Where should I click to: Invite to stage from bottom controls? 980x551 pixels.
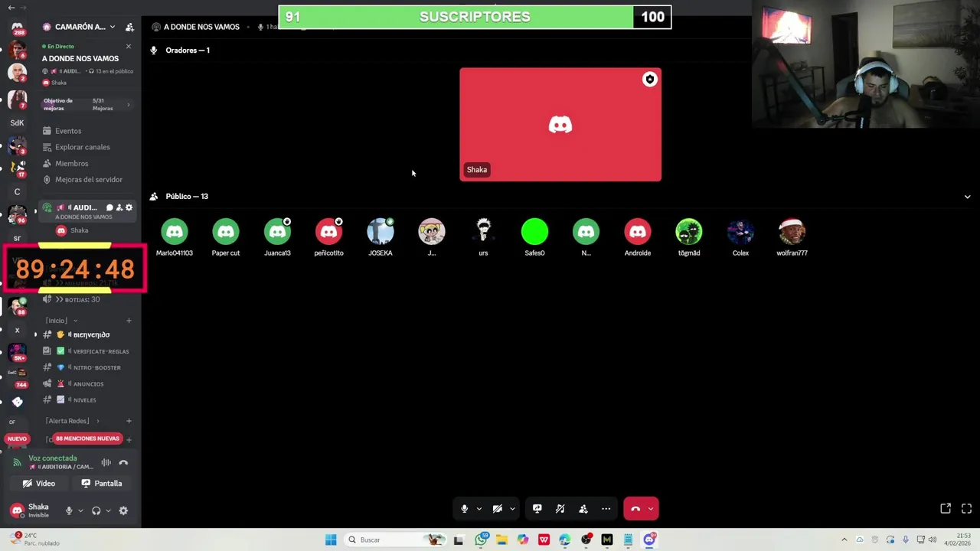pyautogui.click(x=583, y=509)
